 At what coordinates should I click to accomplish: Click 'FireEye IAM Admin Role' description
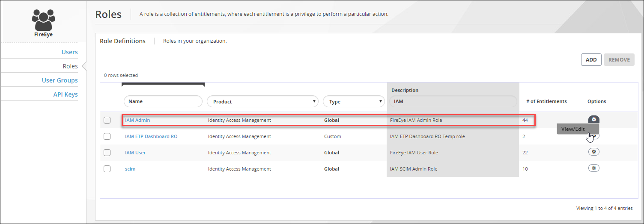coord(416,120)
